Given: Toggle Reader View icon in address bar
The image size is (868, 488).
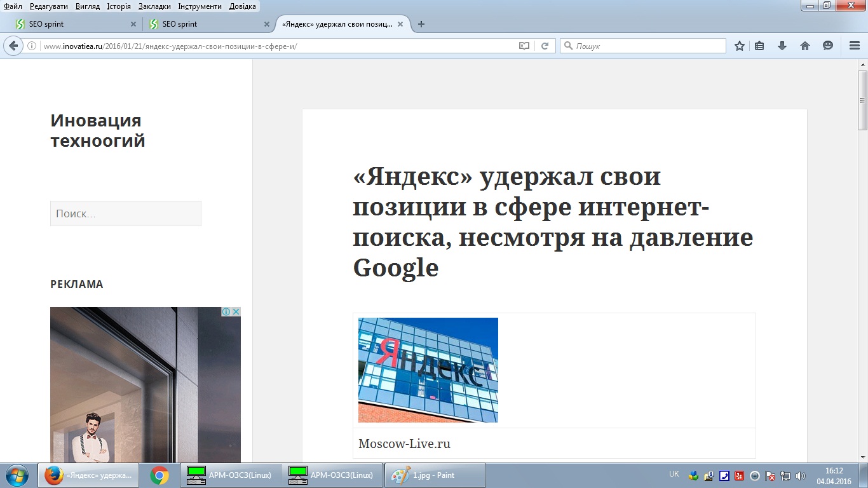Looking at the screenshot, I should 524,46.
